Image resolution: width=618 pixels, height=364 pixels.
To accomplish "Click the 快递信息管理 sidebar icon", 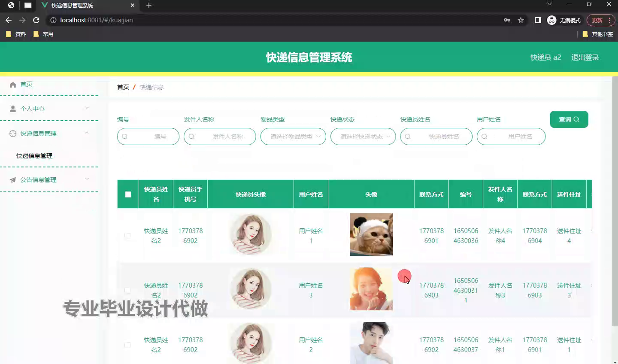I will (13, 133).
